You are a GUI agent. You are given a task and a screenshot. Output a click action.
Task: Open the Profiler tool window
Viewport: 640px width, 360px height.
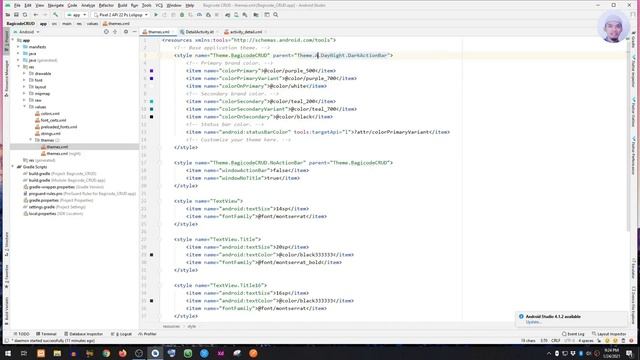pos(147,334)
